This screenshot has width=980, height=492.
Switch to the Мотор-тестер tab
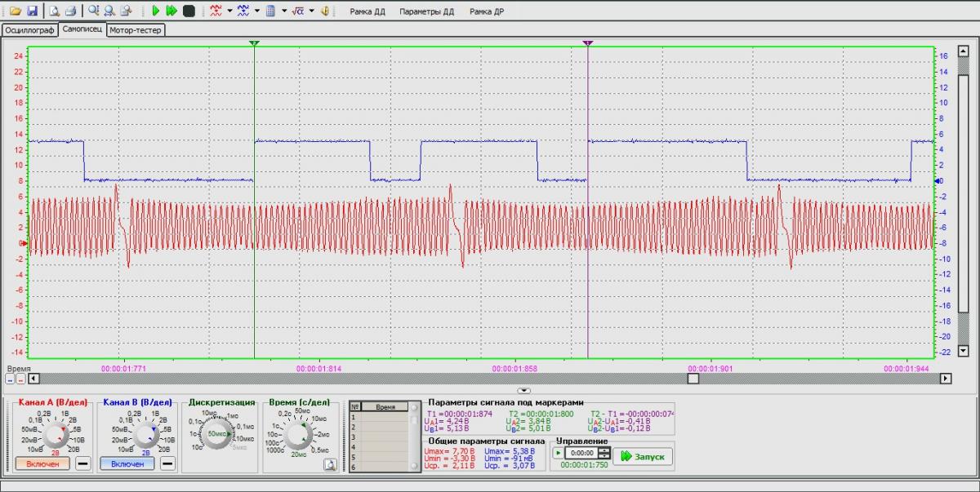(136, 30)
